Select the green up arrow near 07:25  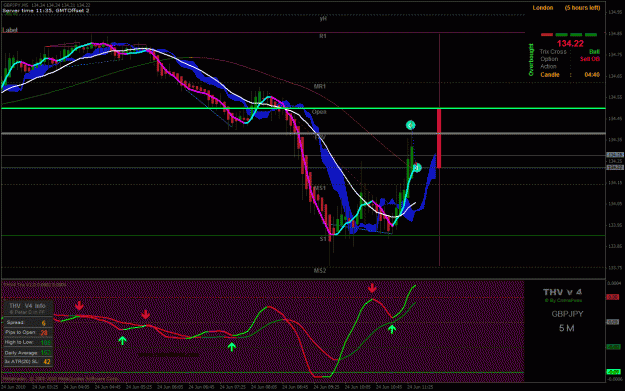232,346
